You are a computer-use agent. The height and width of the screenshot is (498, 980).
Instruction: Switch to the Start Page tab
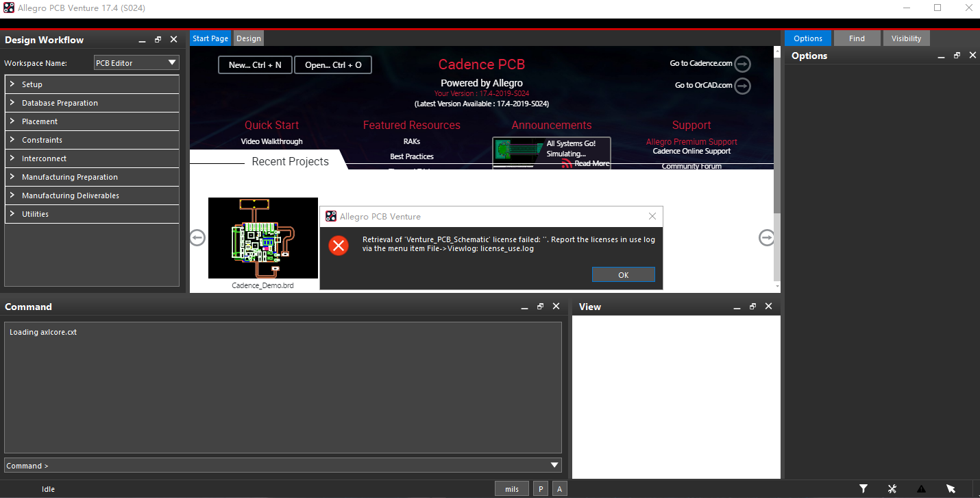(210, 38)
